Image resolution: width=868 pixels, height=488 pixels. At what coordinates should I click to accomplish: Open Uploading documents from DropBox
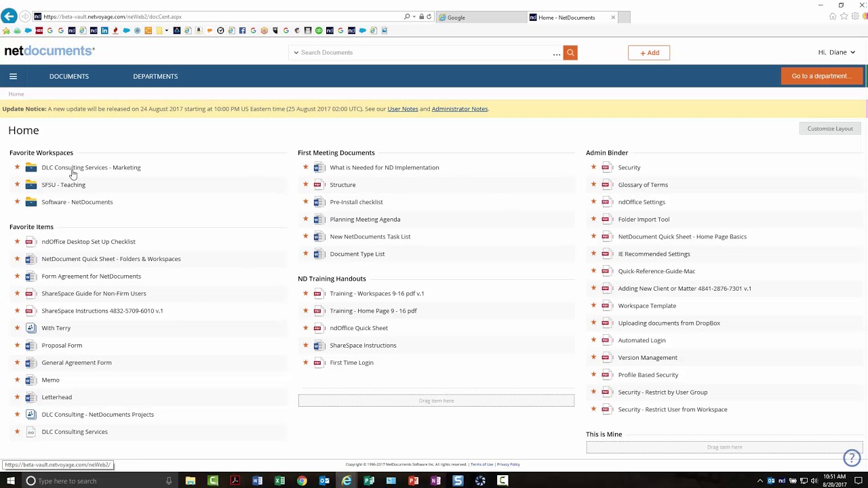669,323
